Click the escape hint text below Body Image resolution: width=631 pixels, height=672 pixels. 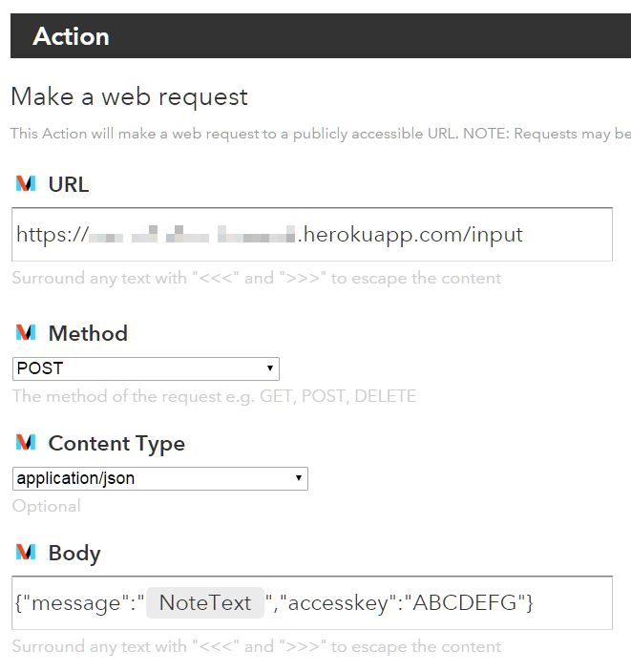[256, 646]
